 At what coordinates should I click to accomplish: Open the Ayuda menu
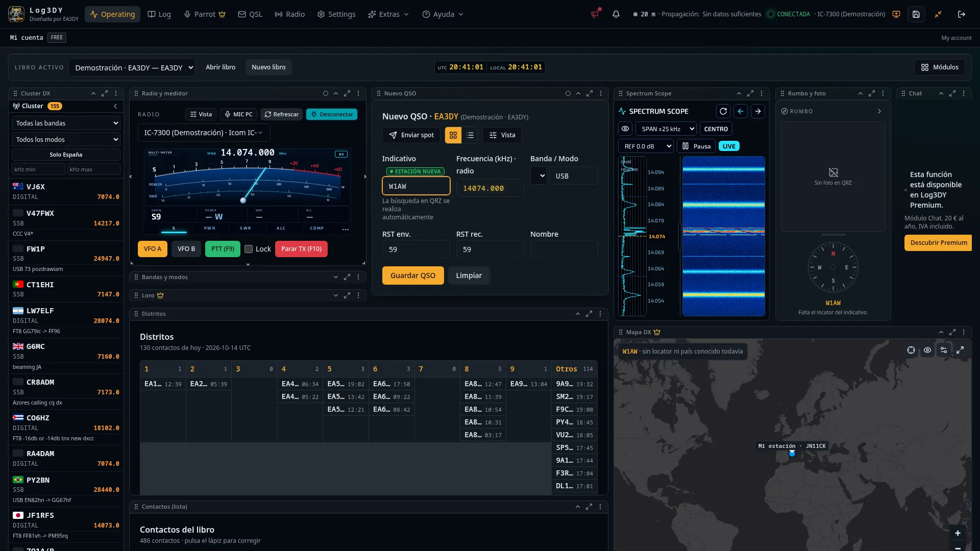point(443,14)
